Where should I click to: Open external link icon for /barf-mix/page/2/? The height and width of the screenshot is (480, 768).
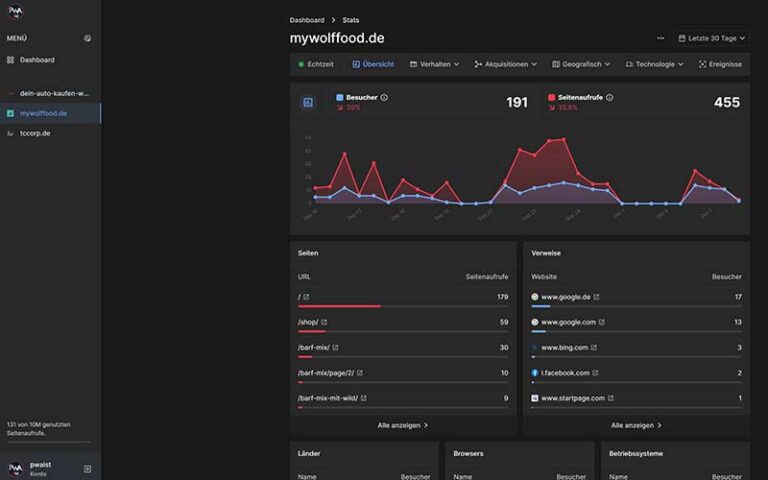coord(360,373)
